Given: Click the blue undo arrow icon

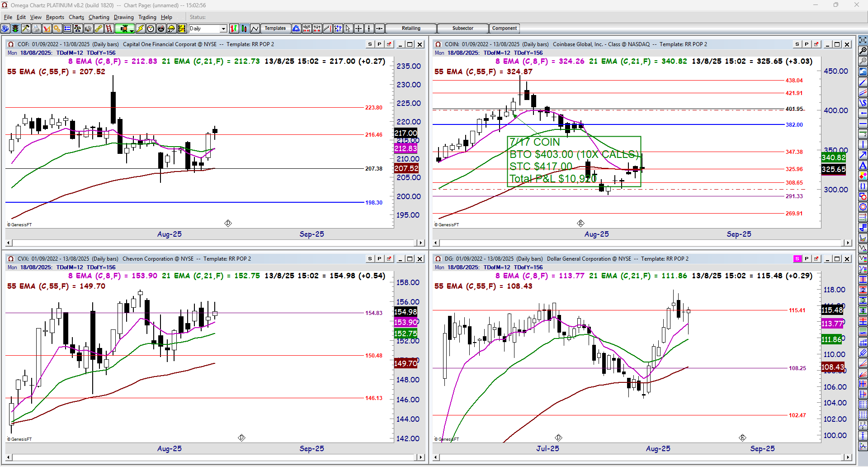Looking at the screenshot, I should [863, 71].
